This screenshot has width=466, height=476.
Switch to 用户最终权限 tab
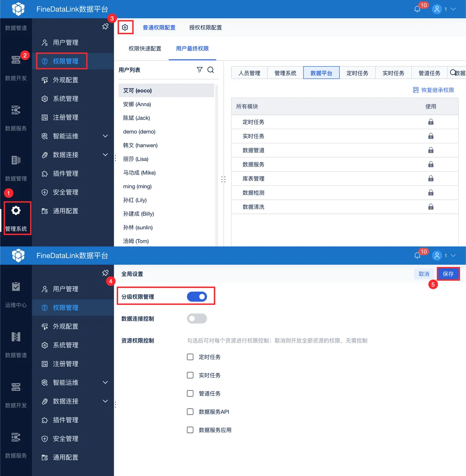pyautogui.click(x=192, y=48)
